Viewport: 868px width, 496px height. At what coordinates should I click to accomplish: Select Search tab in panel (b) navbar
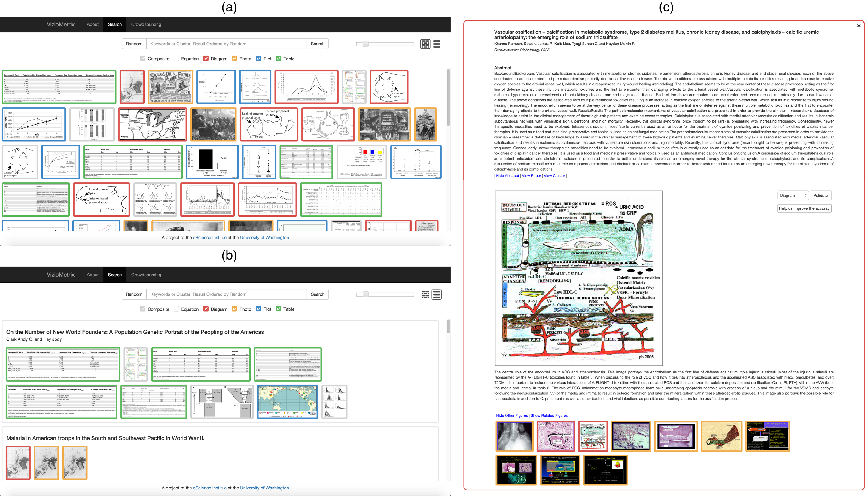[x=115, y=275]
